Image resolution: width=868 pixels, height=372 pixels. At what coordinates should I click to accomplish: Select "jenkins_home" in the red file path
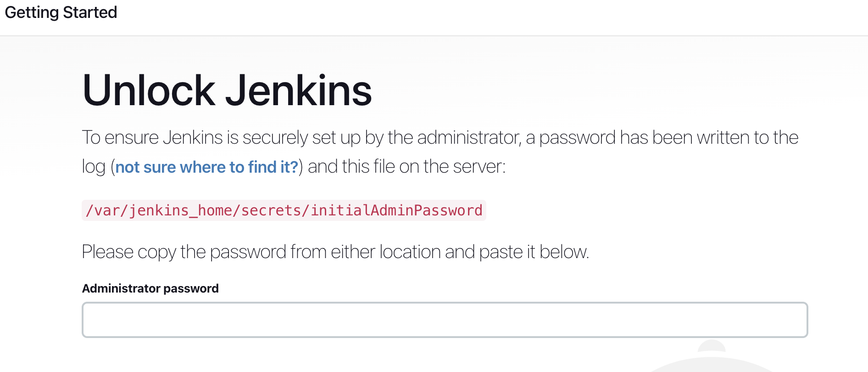coord(180,211)
